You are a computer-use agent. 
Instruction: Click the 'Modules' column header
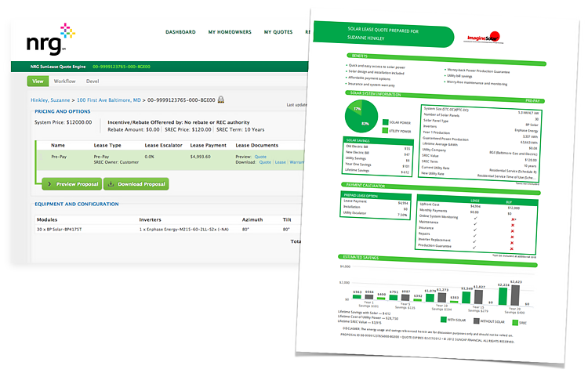47,219
